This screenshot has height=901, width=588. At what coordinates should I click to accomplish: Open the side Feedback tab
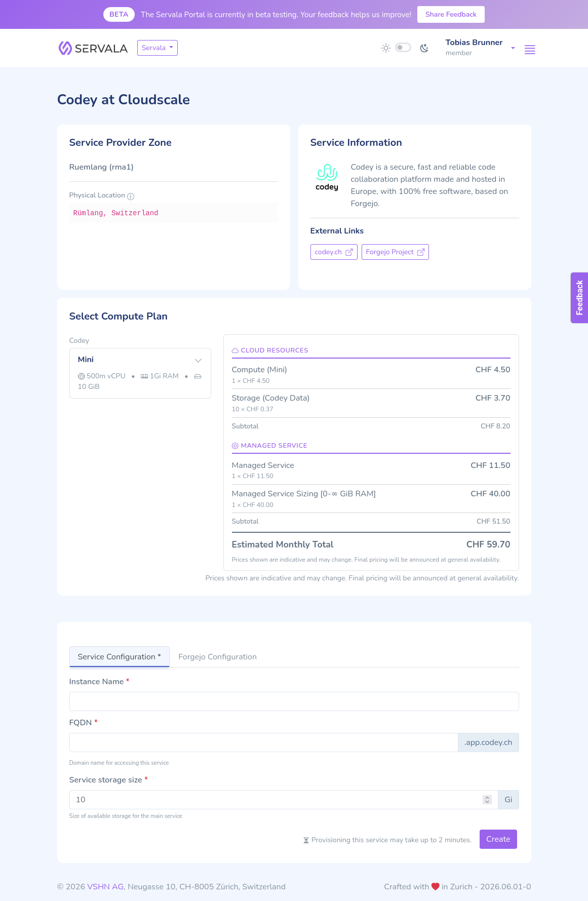click(579, 298)
